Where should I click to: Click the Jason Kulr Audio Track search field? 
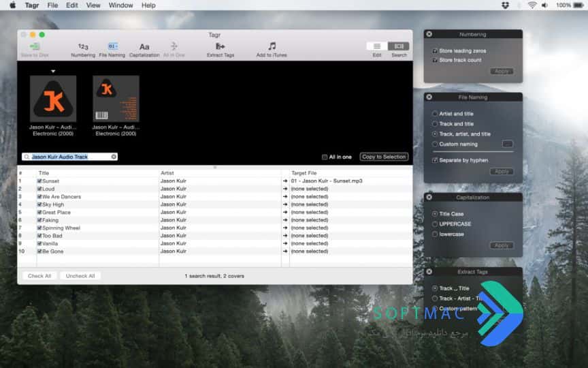click(x=69, y=157)
